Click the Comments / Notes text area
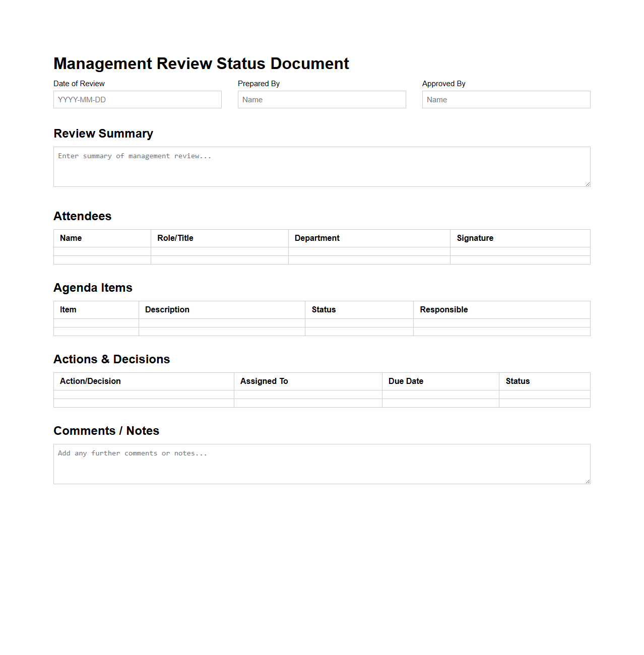The image size is (644, 655). [321, 463]
